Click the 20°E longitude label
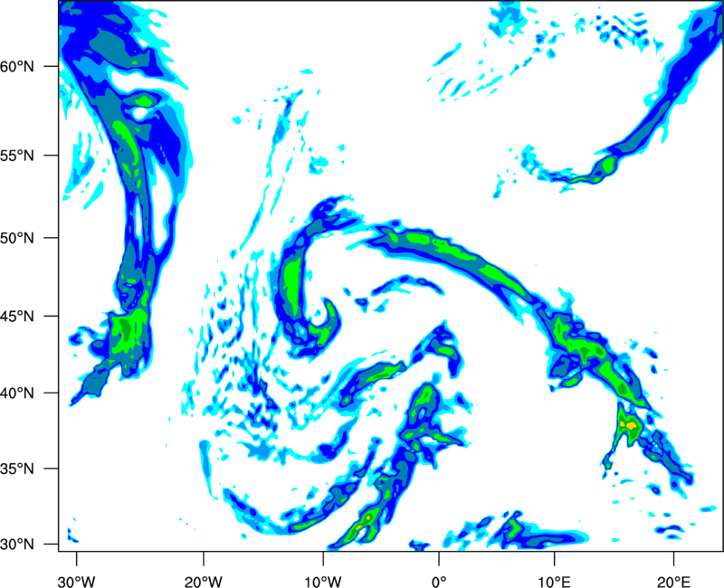 click(x=673, y=582)
